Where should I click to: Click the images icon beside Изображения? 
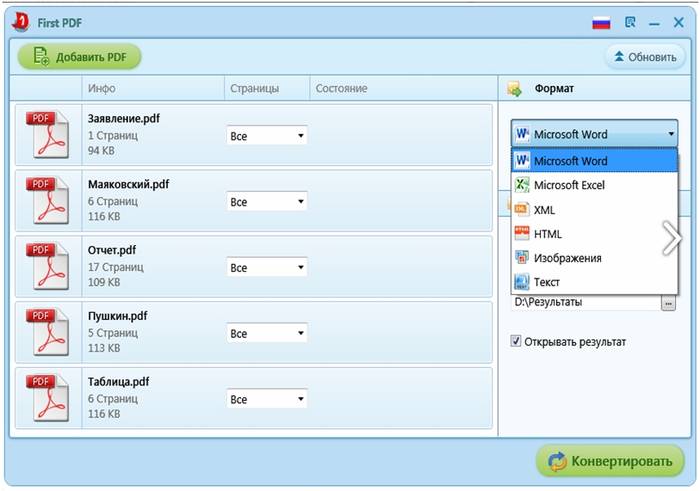pos(521,257)
